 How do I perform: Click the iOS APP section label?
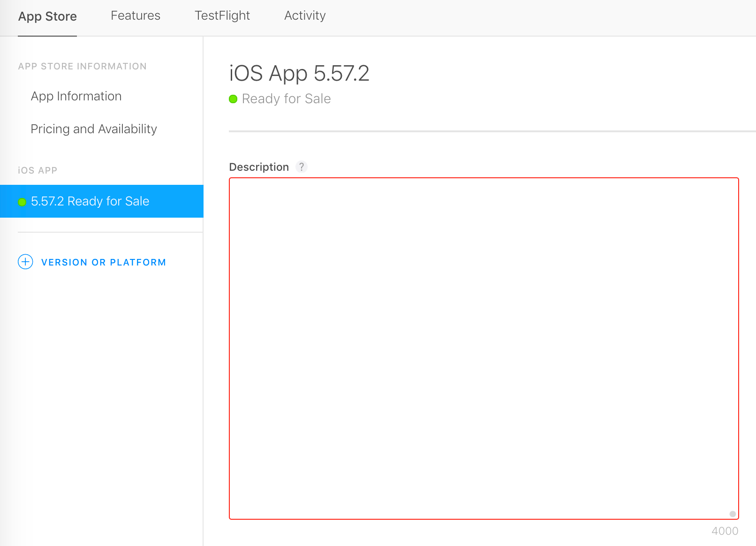coord(38,170)
